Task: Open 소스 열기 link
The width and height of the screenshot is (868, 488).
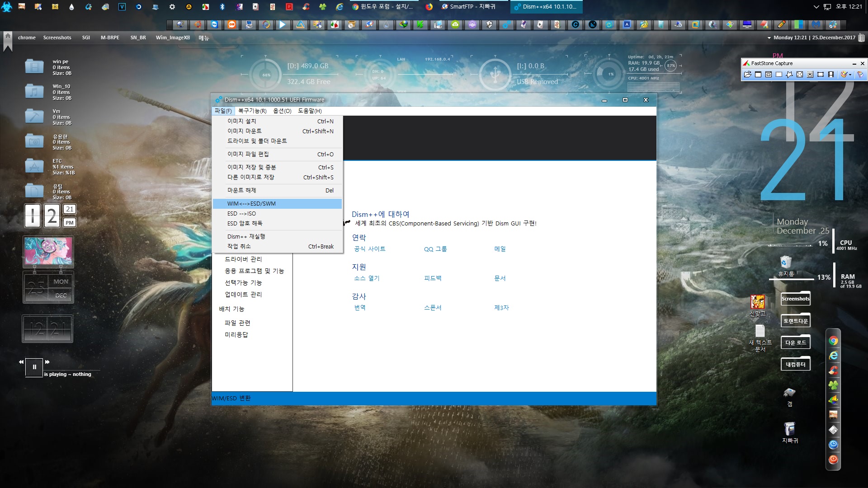Action: (x=367, y=278)
